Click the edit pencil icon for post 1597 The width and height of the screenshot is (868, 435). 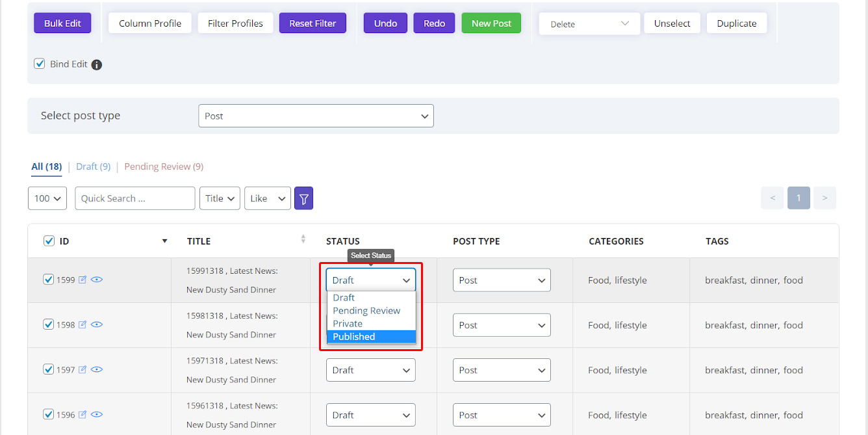(83, 369)
